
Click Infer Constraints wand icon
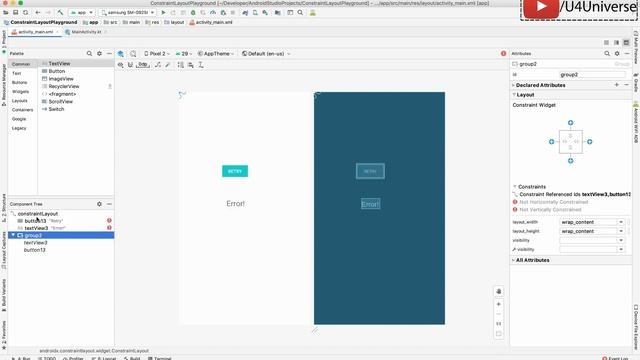click(x=168, y=65)
